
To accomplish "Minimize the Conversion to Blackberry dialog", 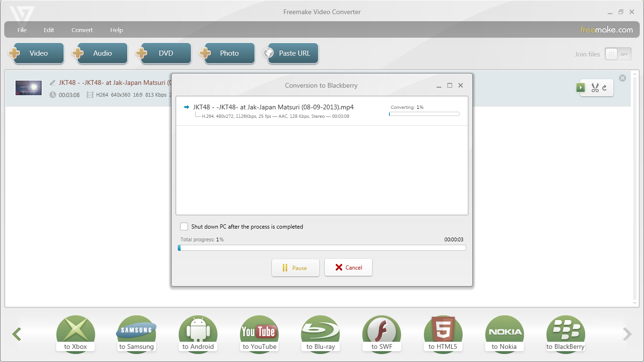I will tap(439, 86).
